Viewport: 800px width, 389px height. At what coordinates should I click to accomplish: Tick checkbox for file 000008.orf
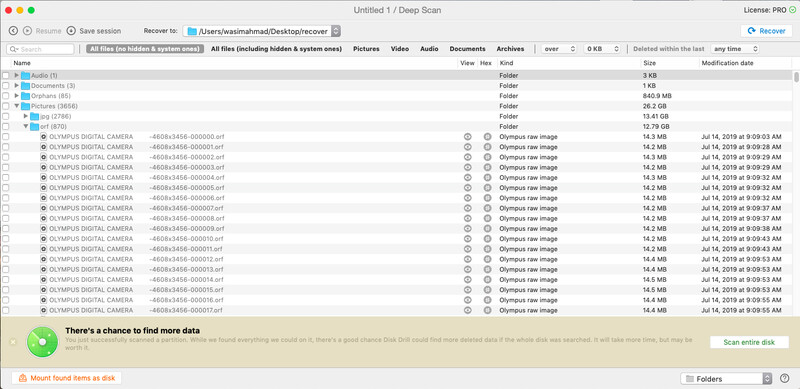coord(6,218)
